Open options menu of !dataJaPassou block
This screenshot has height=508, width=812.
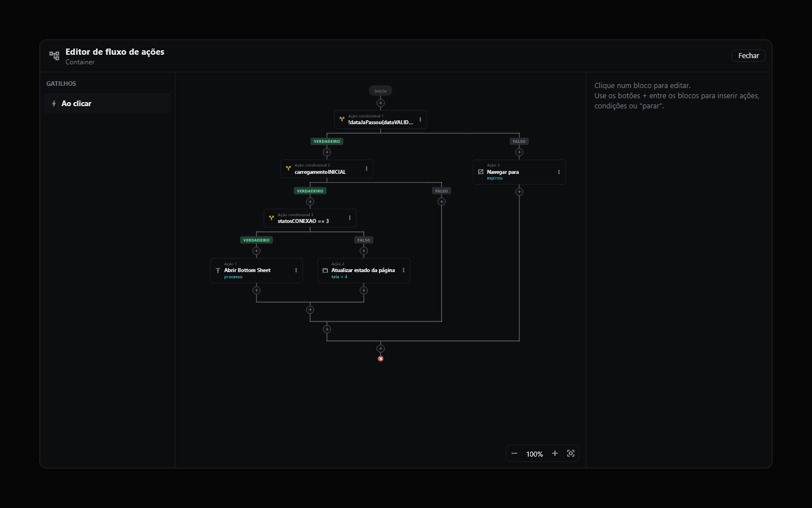(420, 120)
